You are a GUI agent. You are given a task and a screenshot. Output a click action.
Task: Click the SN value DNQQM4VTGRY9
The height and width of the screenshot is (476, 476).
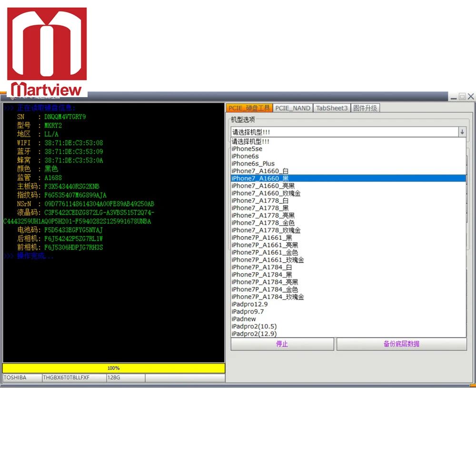pyautogui.click(x=65, y=117)
